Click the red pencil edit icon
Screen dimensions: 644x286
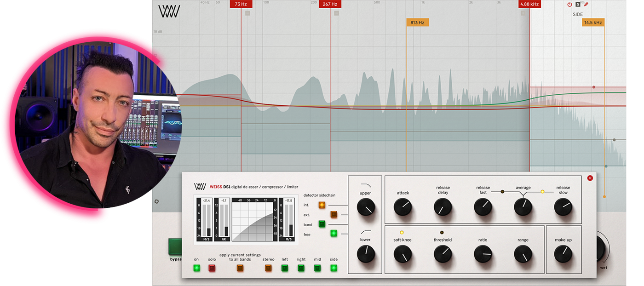[x=586, y=5]
